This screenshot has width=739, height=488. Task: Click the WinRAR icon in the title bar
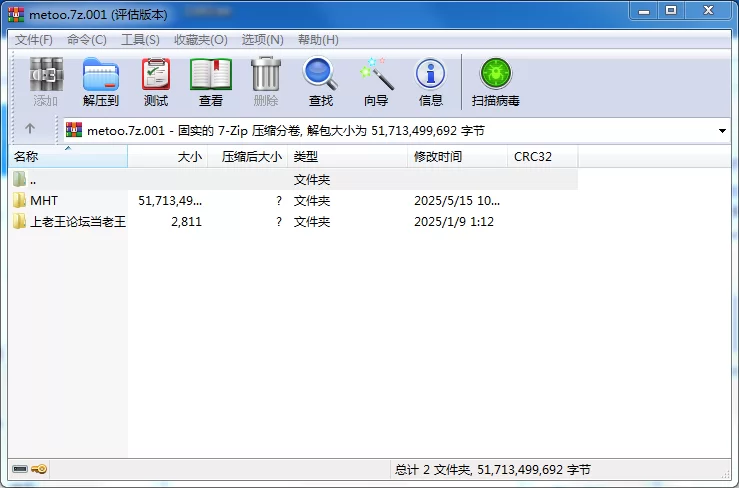[16, 14]
